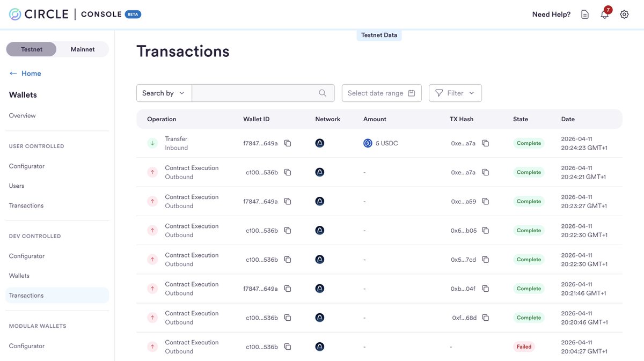Image resolution: width=644 pixels, height=361 pixels.
Task: Copy the Wallet ID of the Transfer Inbound row
Action: [x=287, y=142]
